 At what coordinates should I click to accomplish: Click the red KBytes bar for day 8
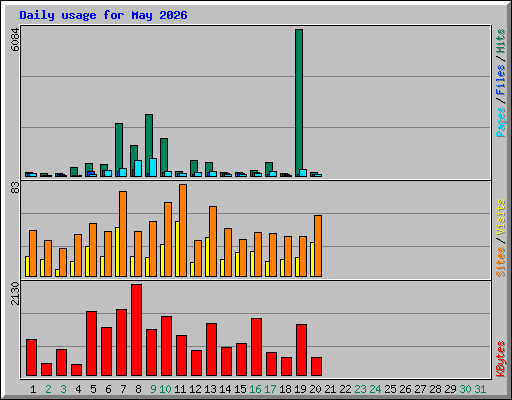(137, 330)
